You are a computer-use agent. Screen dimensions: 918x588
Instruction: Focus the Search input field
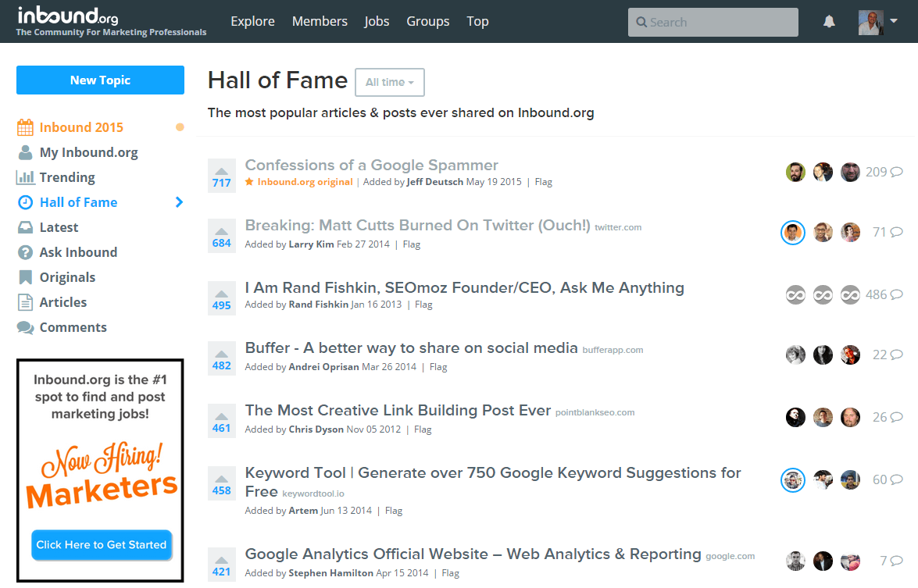tap(713, 22)
